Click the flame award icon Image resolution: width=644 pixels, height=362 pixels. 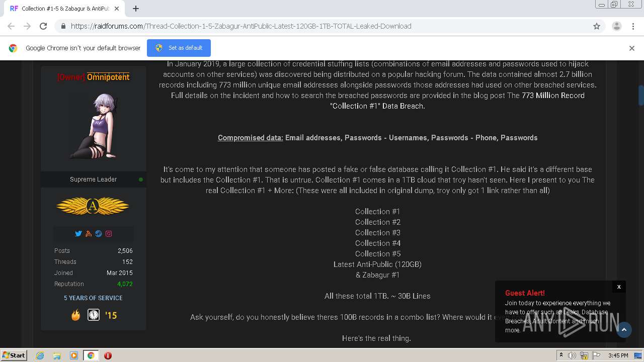coord(75,315)
